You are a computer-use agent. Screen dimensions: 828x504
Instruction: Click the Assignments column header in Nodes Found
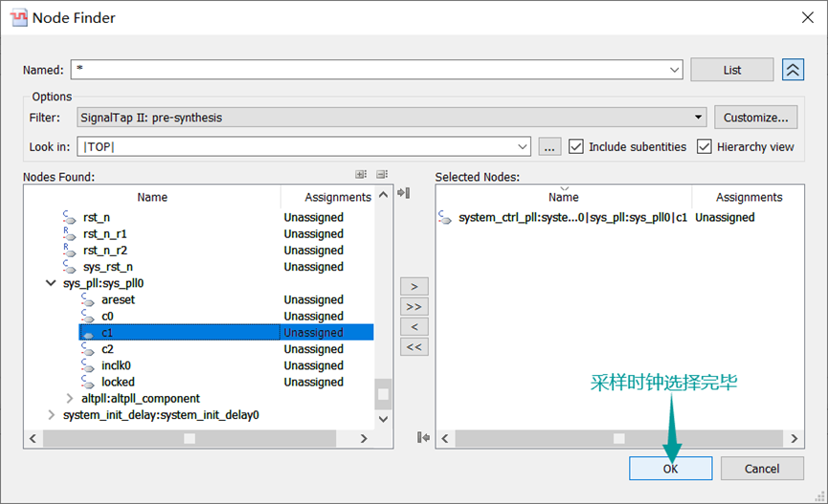click(338, 197)
